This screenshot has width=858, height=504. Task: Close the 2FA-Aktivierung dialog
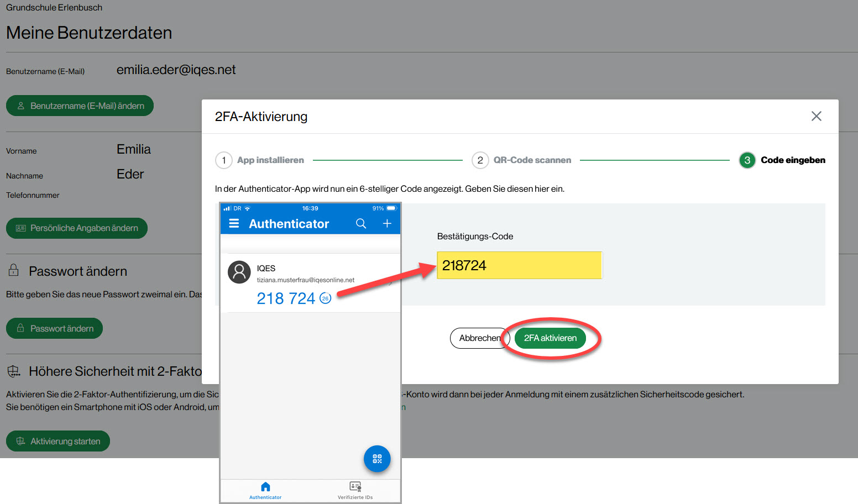click(x=816, y=116)
